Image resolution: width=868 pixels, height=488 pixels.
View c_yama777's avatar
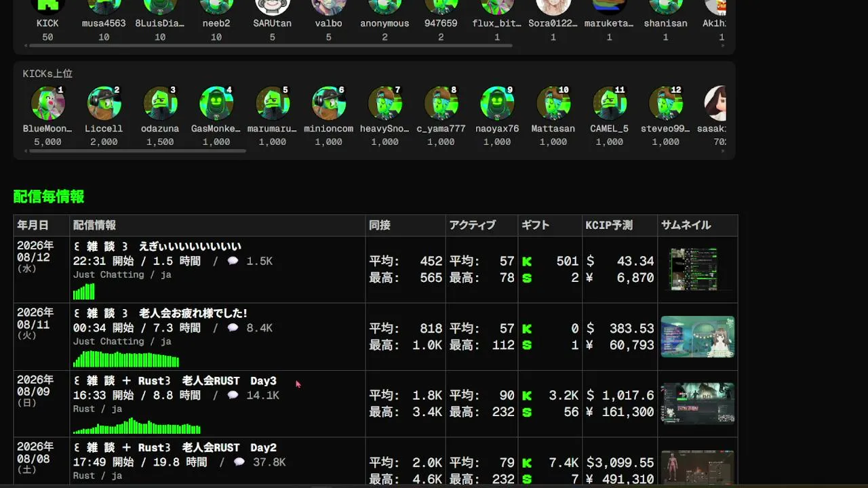441,104
